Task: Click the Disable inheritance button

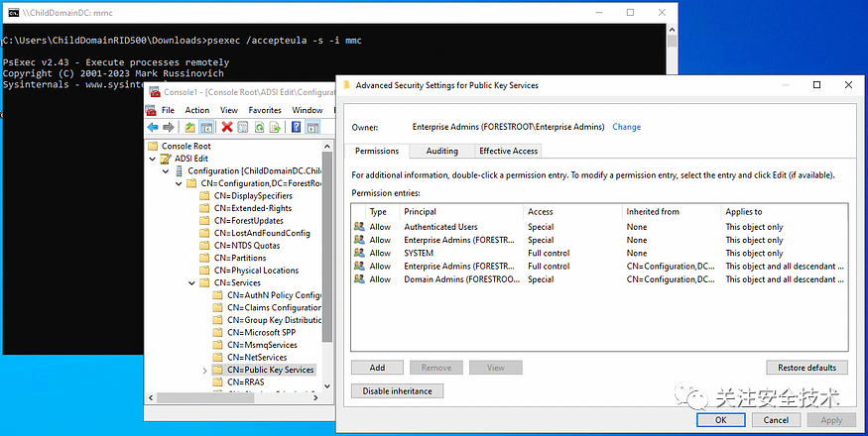Action: (398, 391)
